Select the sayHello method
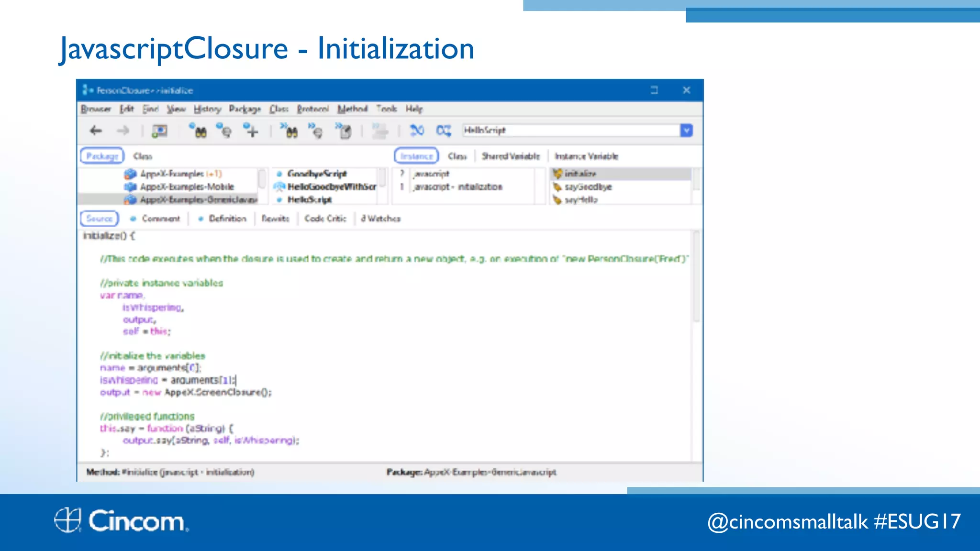 [581, 199]
